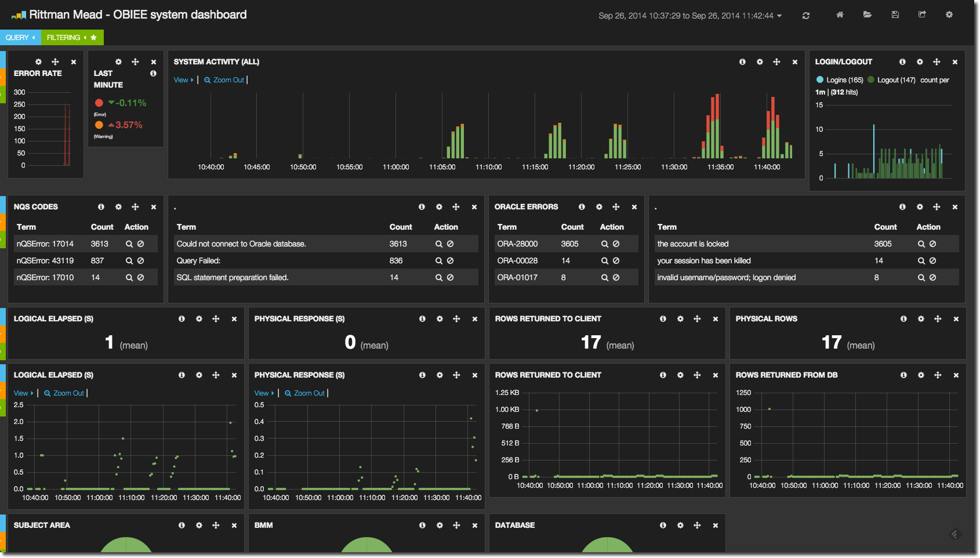Viewport: 980px width, 558px height.
Task: Exclude nQSError: 43119 using its ban icon
Action: click(x=140, y=261)
